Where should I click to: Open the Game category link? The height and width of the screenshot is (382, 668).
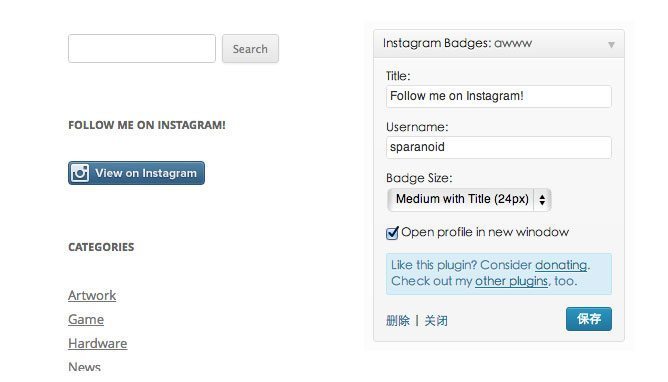[x=86, y=319]
